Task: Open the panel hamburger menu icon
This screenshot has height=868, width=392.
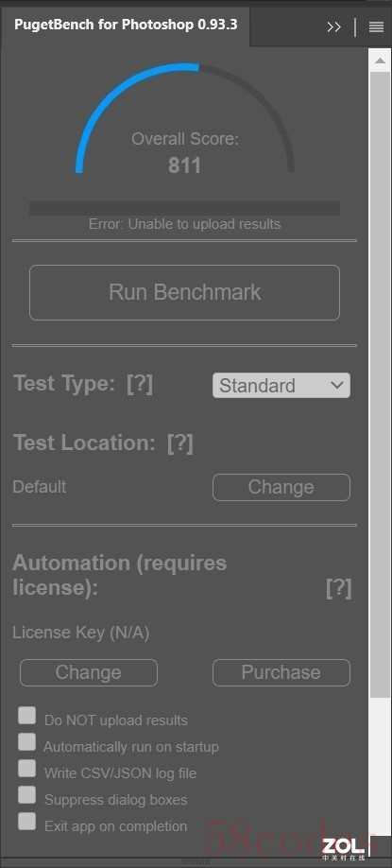Action: pos(376,27)
